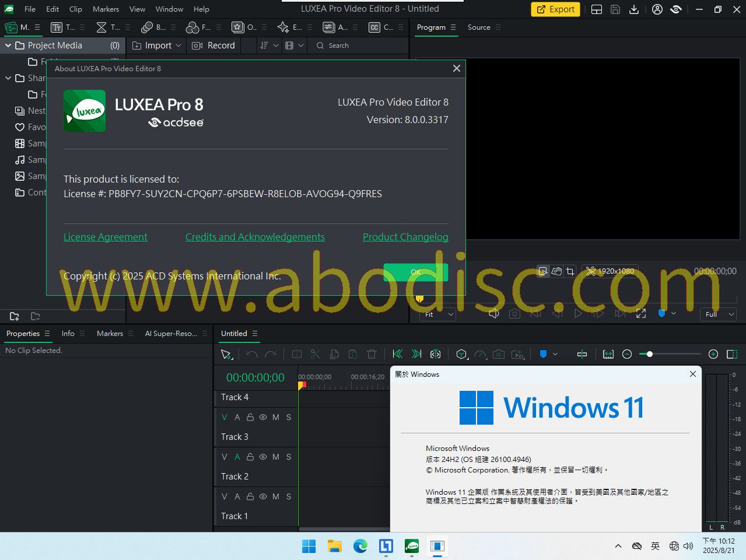This screenshot has height=560, width=746.
Task: Open Credits and Acknowledgements link
Action: coord(255,237)
